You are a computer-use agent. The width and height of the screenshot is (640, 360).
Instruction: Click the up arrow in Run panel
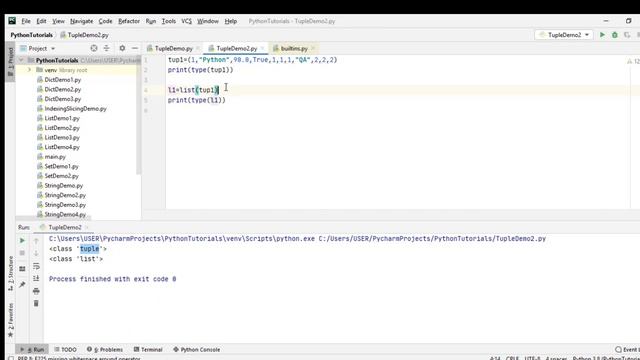tap(36, 241)
